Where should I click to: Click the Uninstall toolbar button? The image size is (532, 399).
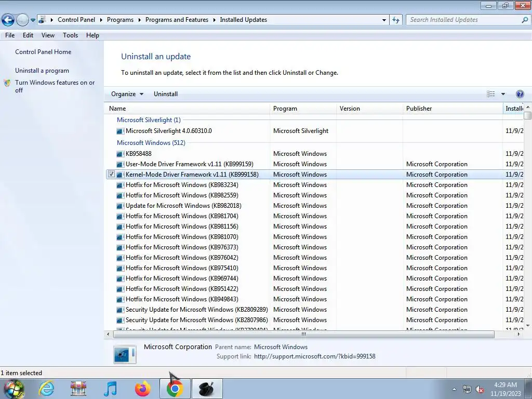click(x=166, y=94)
